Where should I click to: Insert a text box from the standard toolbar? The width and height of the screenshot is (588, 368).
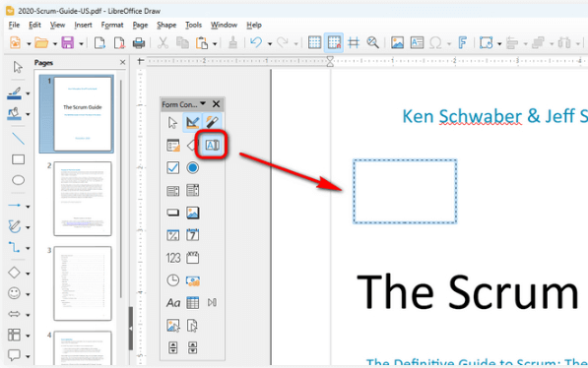(x=417, y=42)
